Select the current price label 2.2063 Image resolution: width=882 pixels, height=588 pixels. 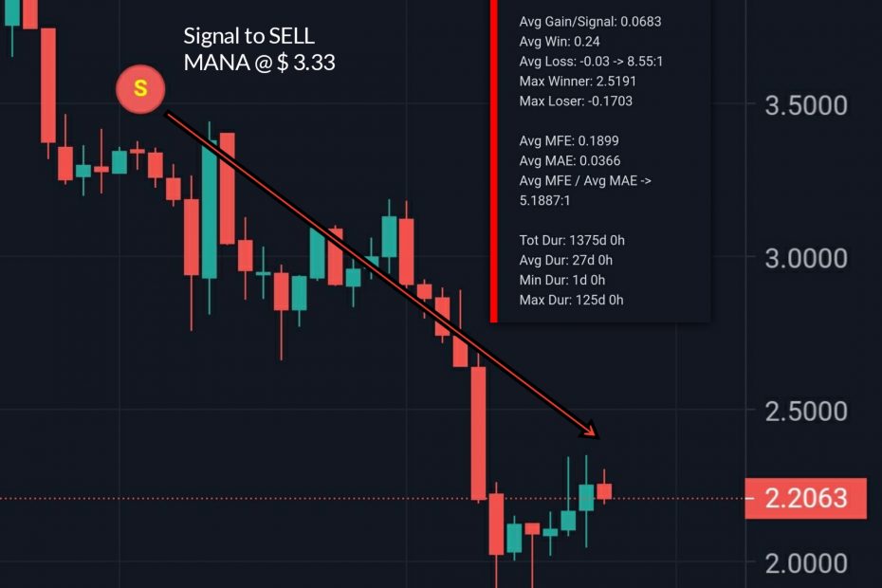pos(805,498)
